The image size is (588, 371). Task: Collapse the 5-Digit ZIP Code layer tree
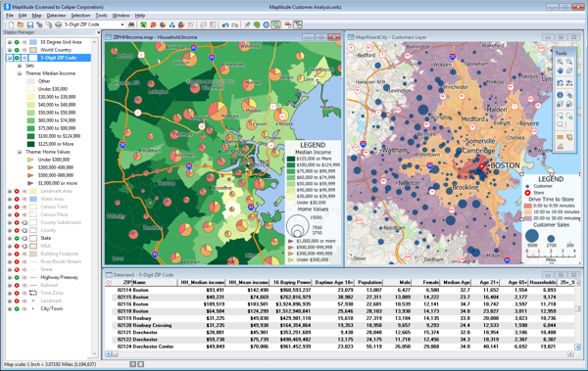point(10,58)
